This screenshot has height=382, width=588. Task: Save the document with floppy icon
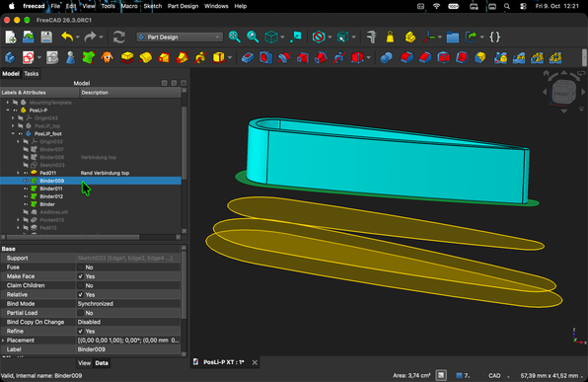46,38
